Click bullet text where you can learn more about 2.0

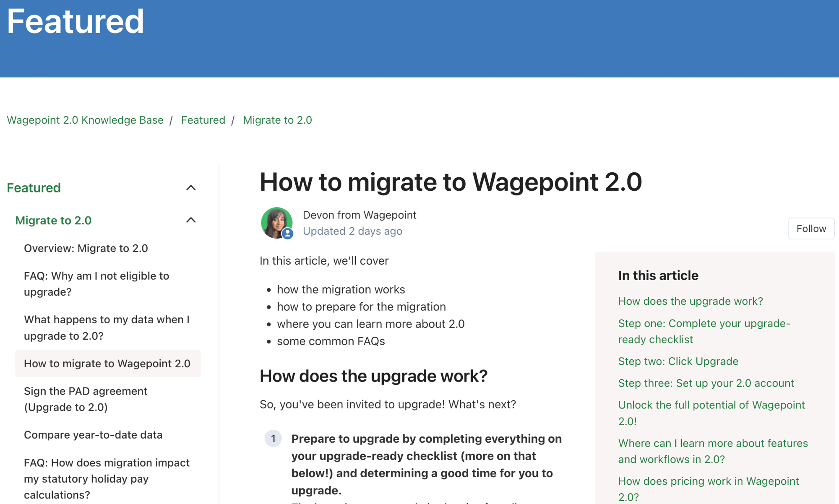(x=371, y=324)
